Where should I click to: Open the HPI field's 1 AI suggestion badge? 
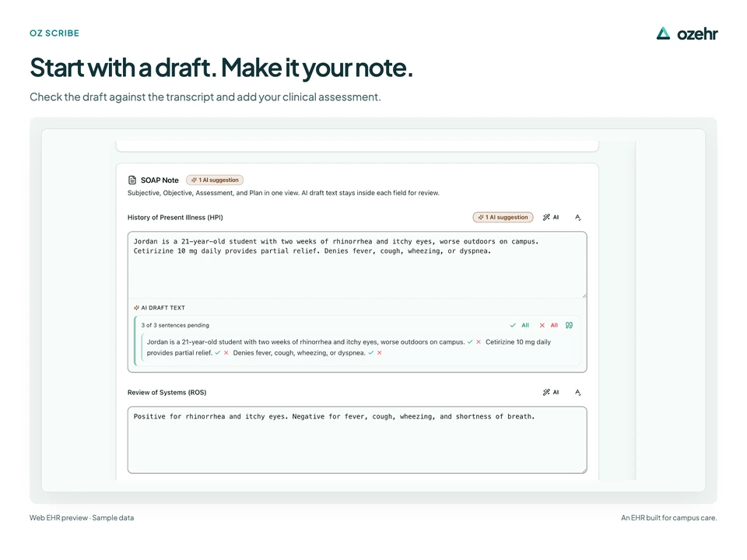click(503, 217)
